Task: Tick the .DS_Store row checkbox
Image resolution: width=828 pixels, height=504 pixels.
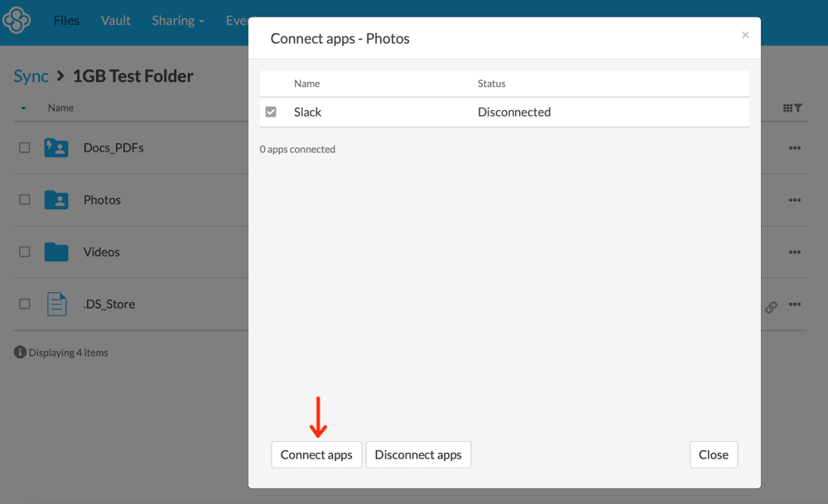Action: (x=25, y=305)
